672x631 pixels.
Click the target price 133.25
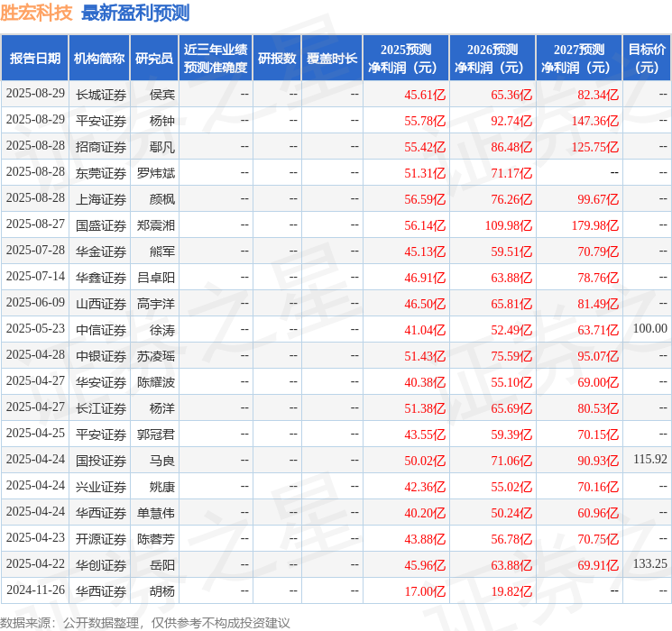tap(650, 563)
